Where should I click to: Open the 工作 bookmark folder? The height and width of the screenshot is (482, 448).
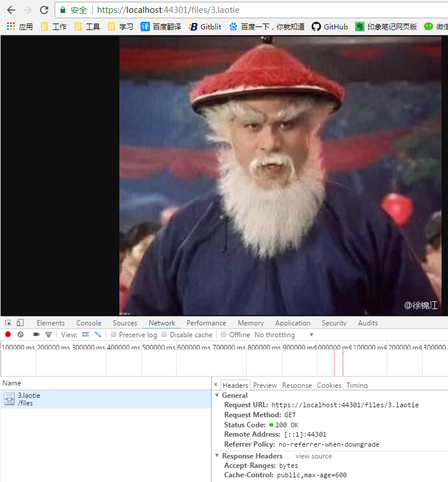click(54, 26)
